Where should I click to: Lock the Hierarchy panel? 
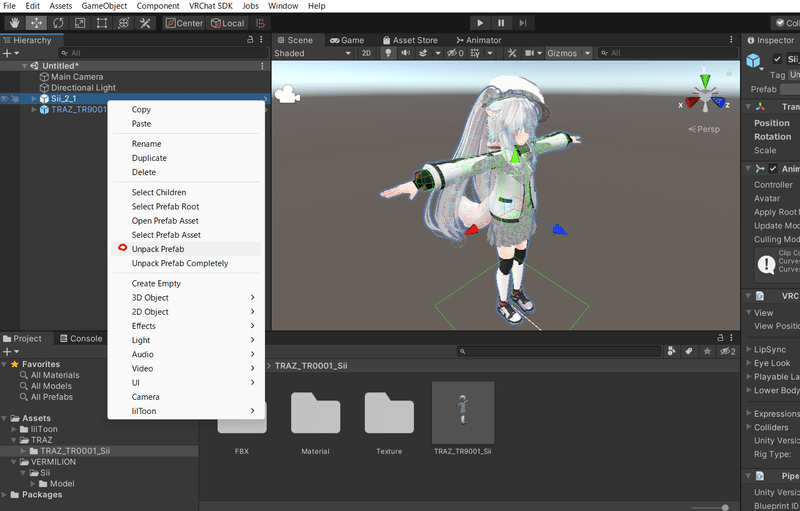(250, 39)
